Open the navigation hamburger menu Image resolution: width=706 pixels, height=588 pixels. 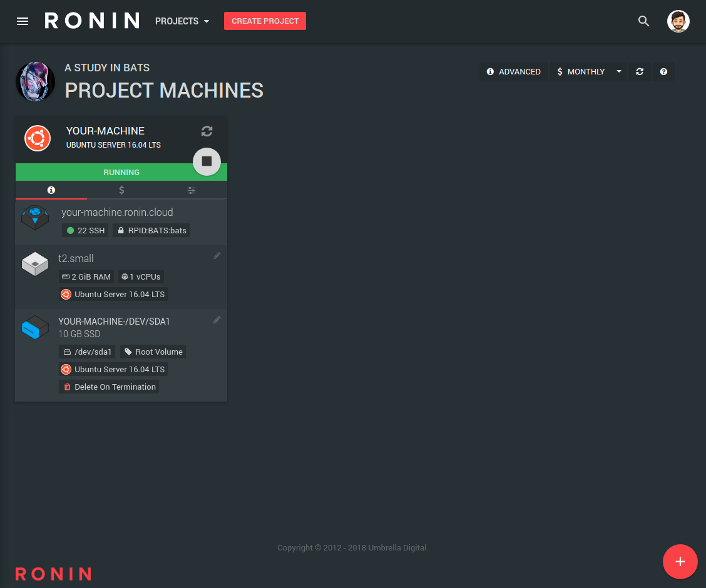click(23, 21)
